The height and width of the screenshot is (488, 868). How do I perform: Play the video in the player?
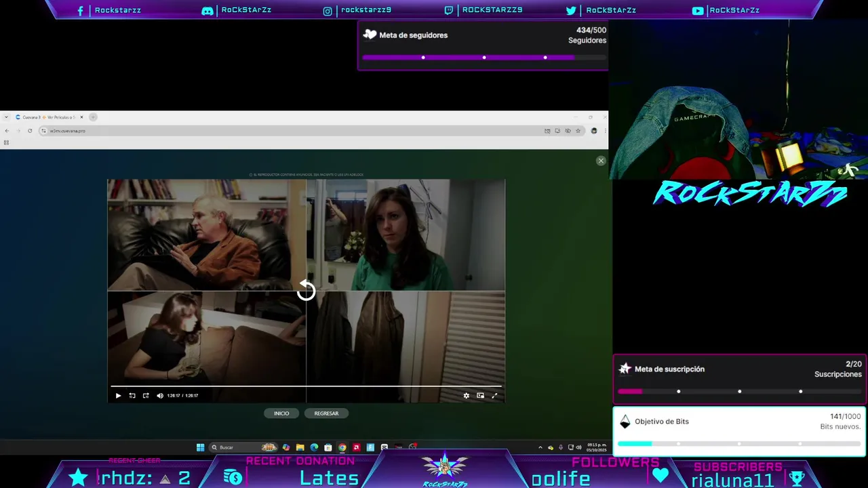click(x=118, y=395)
